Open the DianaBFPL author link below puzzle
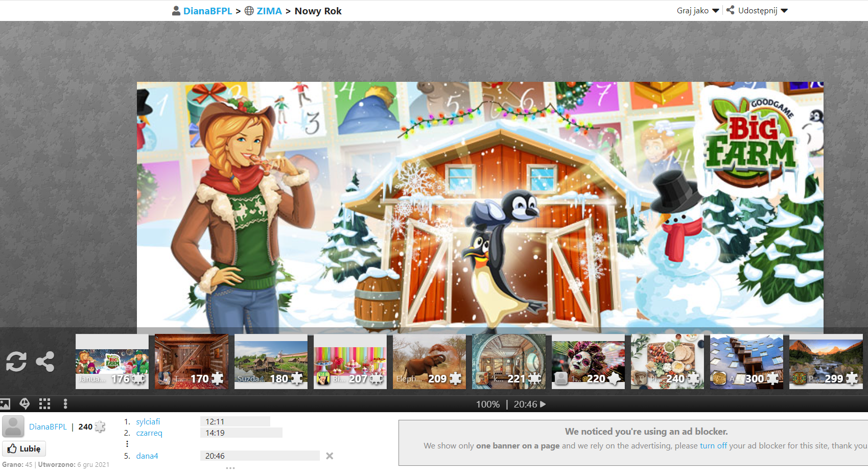 [48, 426]
